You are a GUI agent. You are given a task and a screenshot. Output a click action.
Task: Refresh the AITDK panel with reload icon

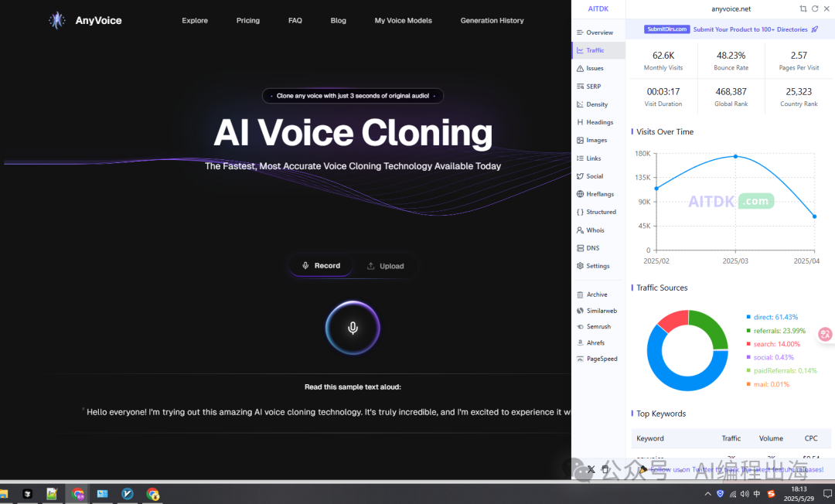(815, 9)
